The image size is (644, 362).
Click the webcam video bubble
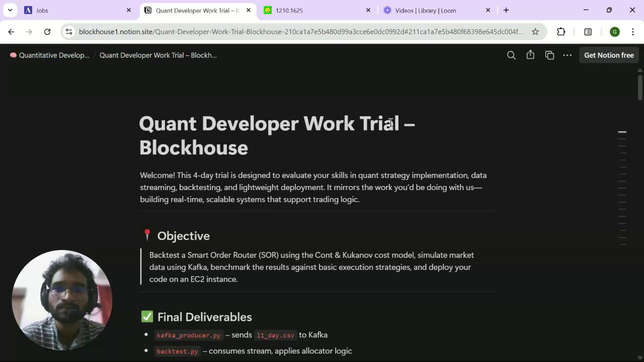click(62, 300)
